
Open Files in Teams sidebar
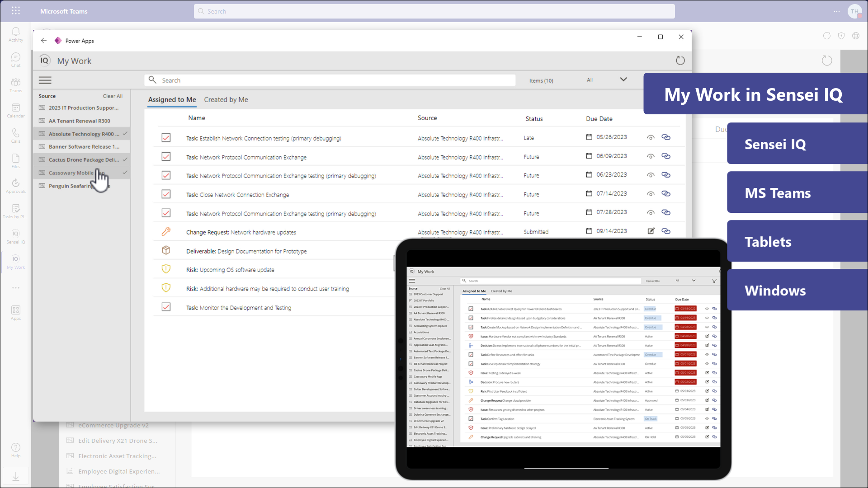pyautogui.click(x=16, y=161)
